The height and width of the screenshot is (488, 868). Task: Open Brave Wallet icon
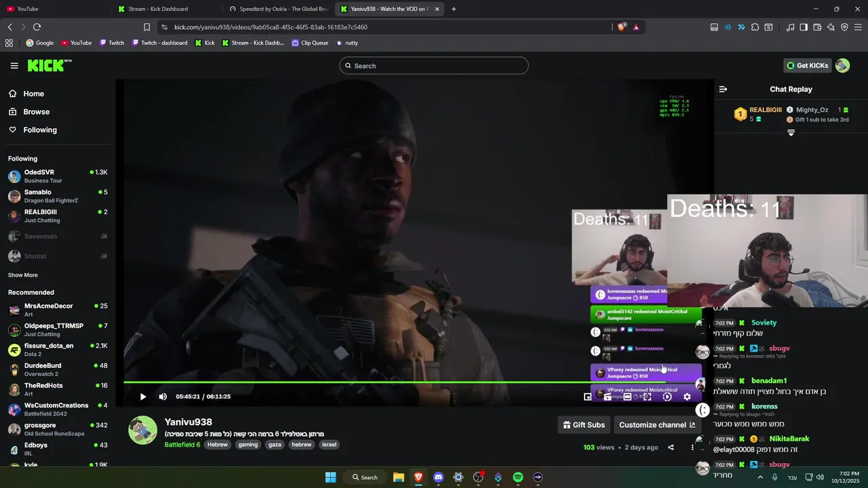817,27
